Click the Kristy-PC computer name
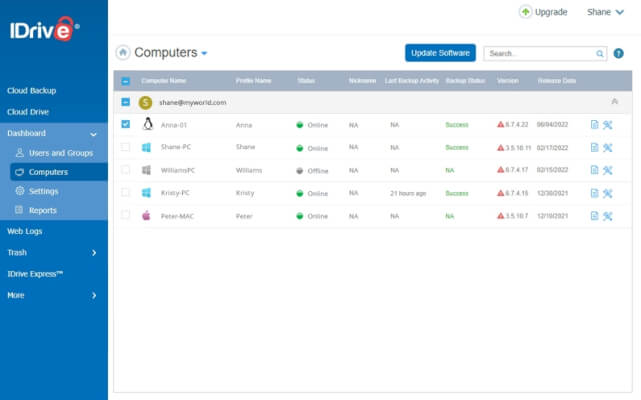 click(175, 193)
